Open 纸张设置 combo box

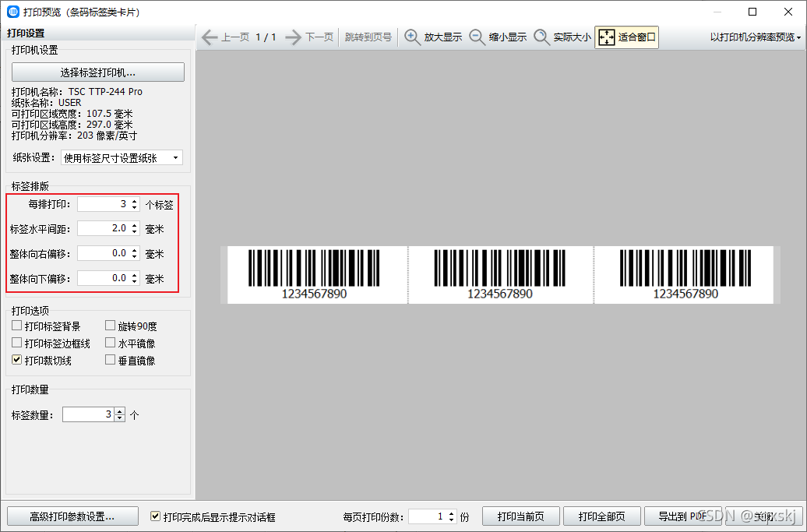click(x=122, y=158)
